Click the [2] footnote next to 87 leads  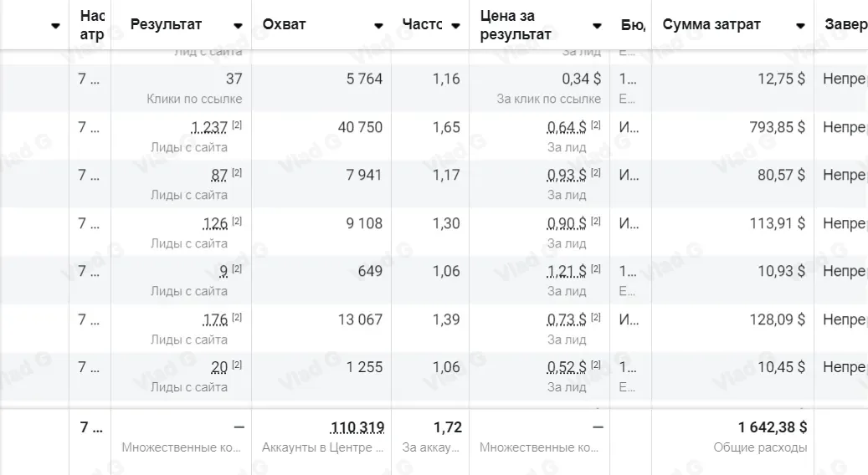(237, 172)
